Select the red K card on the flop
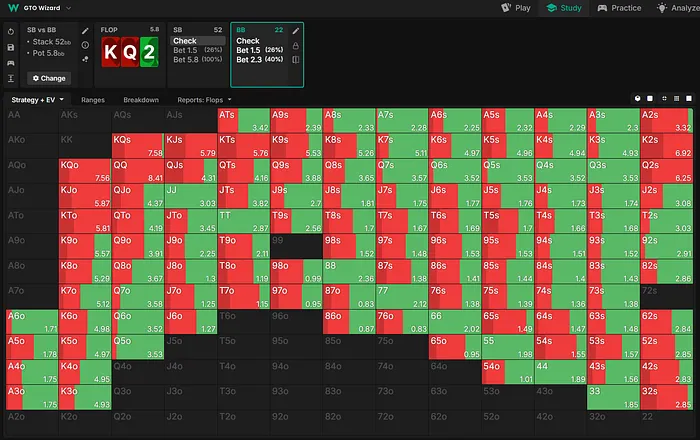This screenshot has width=700, height=440. coord(113,52)
